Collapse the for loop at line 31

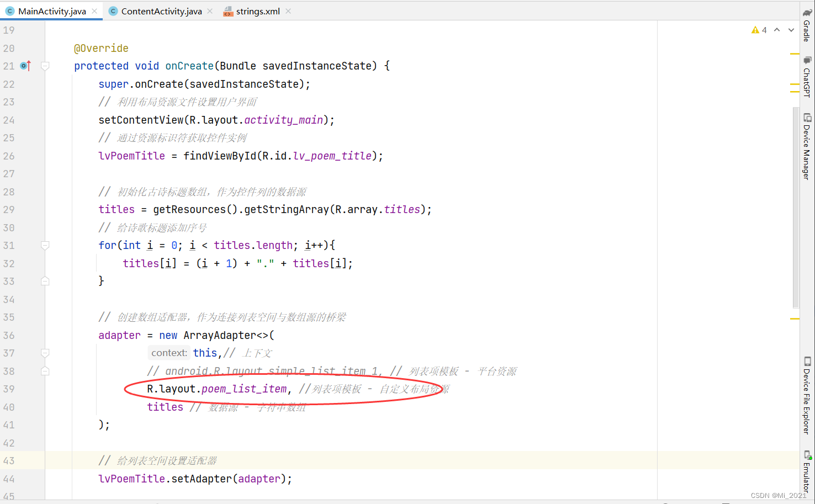[45, 246]
